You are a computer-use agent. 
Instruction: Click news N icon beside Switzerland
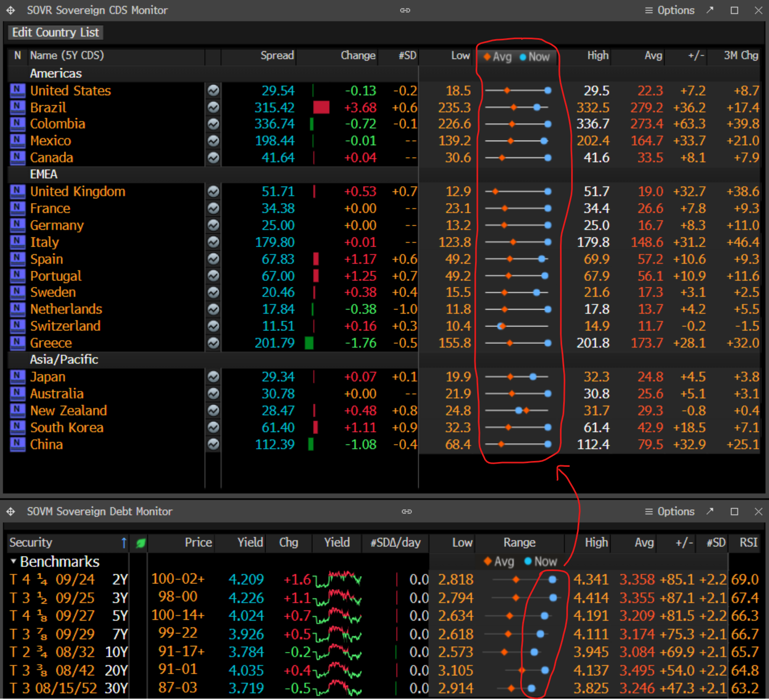click(x=18, y=326)
